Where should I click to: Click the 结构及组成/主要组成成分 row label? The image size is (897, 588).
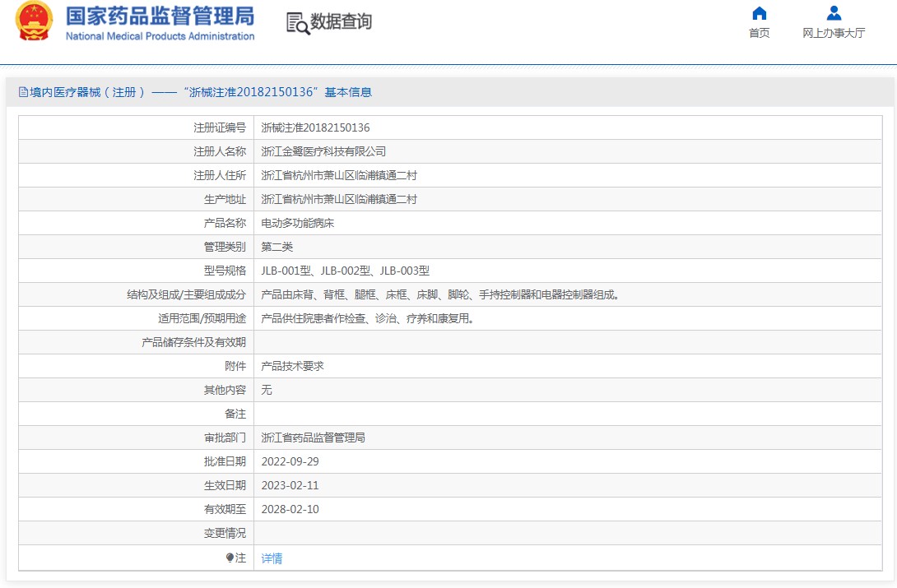point(187,295)
